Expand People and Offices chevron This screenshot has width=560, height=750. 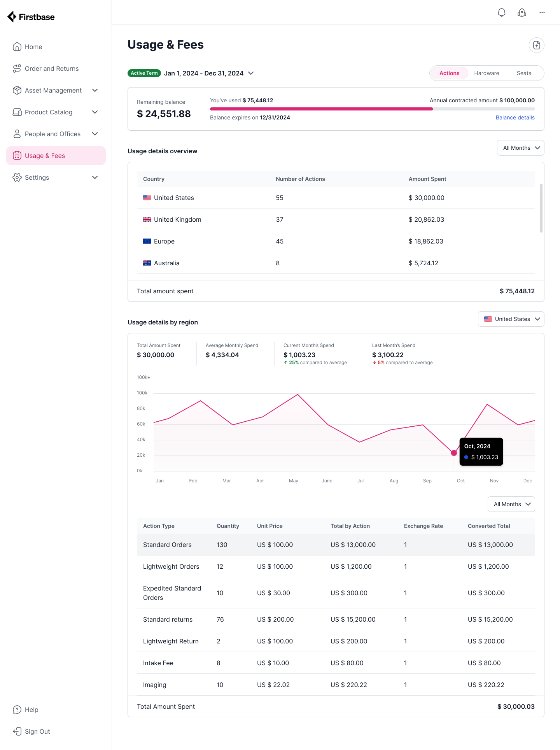click(x=95, y=134)
